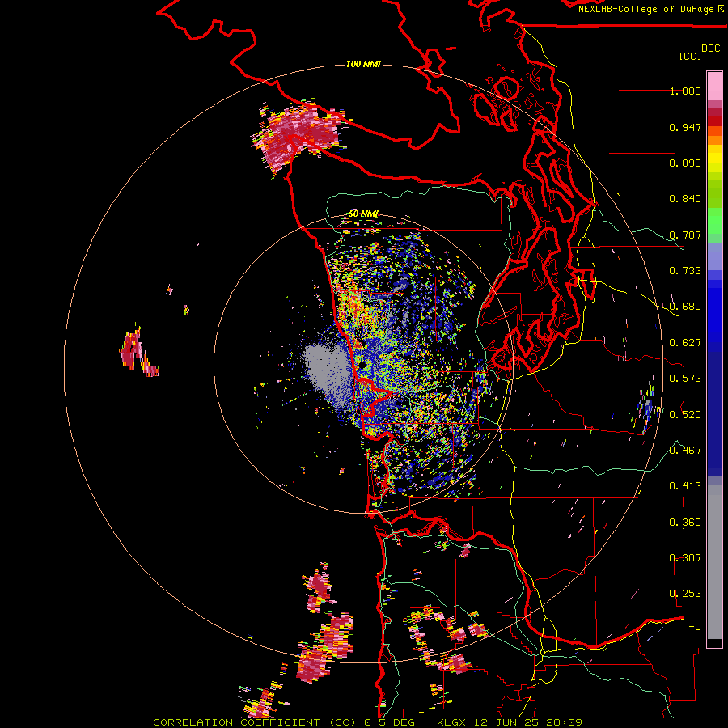Image resolution: width=728 pixels, height=728 pixels.
Task: Click the 0.947 scale value
Action: click(685, 127)
